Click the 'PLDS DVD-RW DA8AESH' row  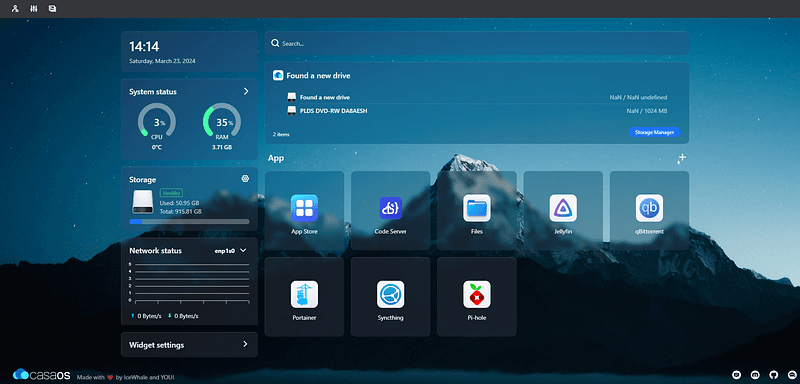[x=477, y=111]
